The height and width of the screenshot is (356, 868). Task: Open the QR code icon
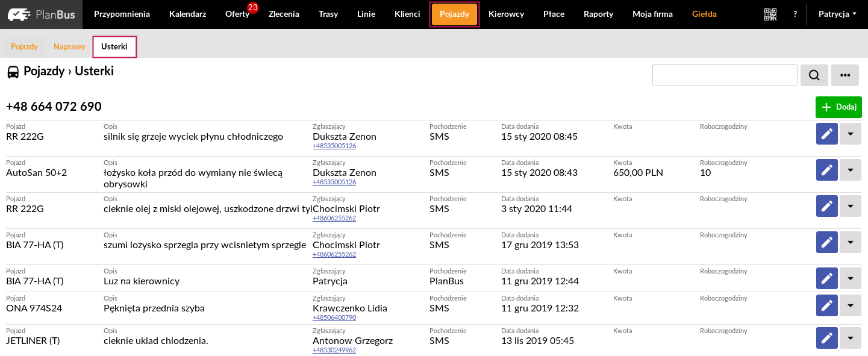(770, 14)
